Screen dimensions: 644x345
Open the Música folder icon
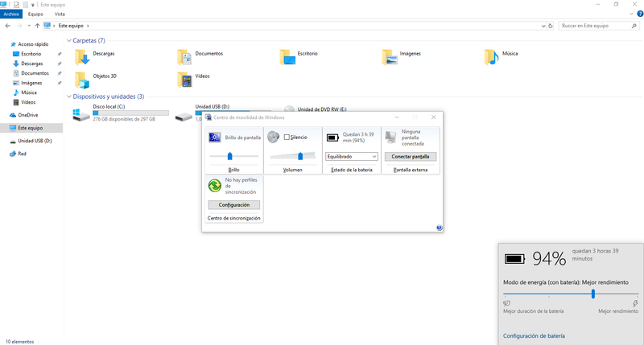[x=492, y=57]
